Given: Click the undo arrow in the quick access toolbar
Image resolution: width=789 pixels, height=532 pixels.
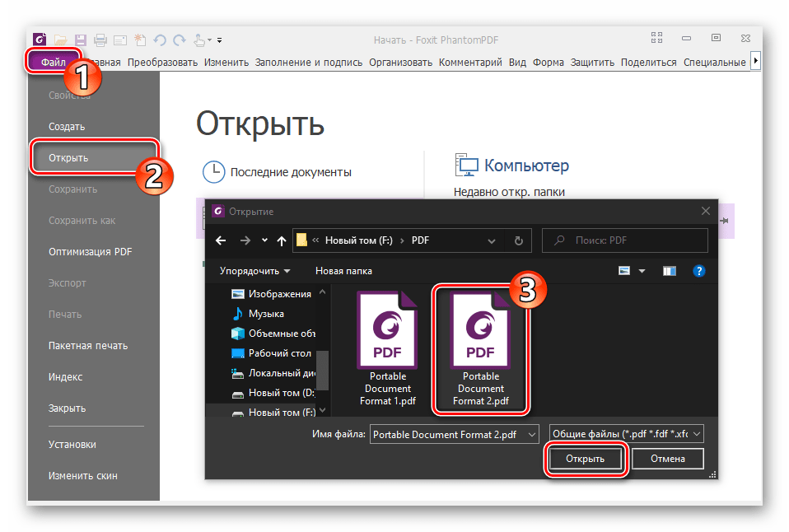Looking at the screenshot, I should pos(159,40).
